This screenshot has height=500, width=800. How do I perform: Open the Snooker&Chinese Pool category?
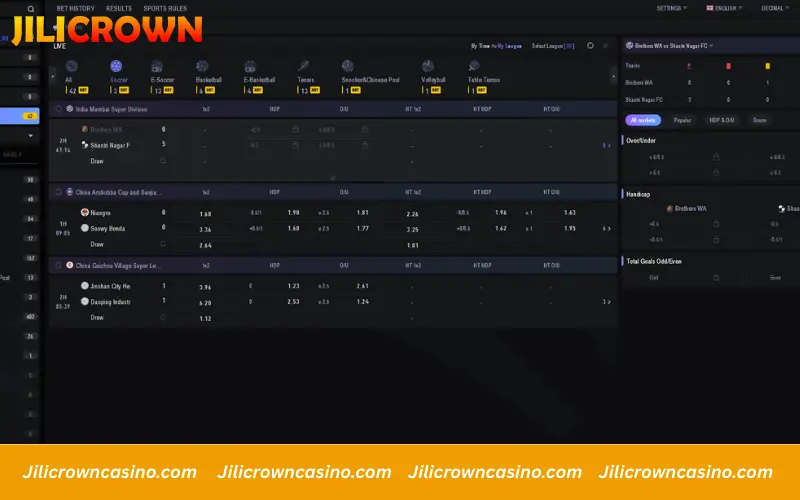348,67
